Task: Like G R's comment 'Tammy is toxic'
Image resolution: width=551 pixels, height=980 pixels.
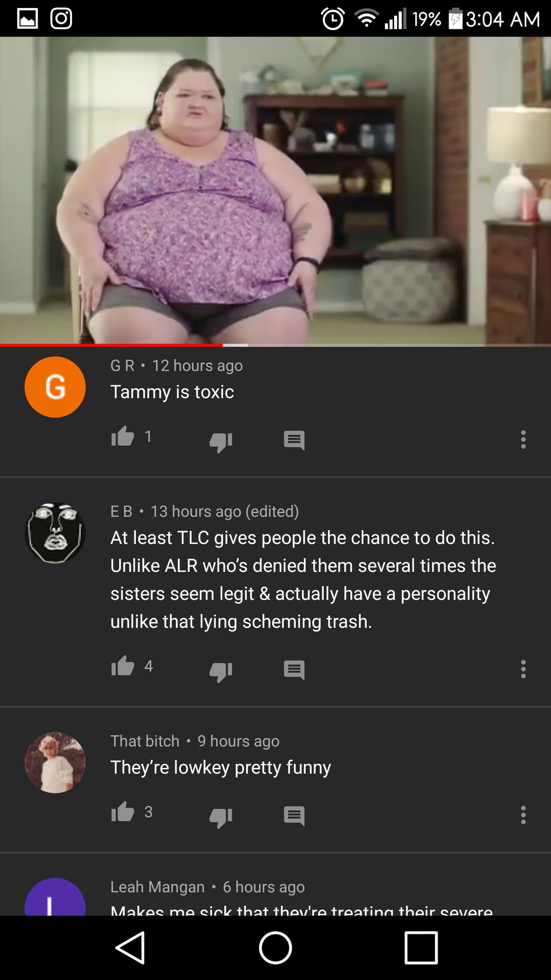Action: [x=123, y=436]
